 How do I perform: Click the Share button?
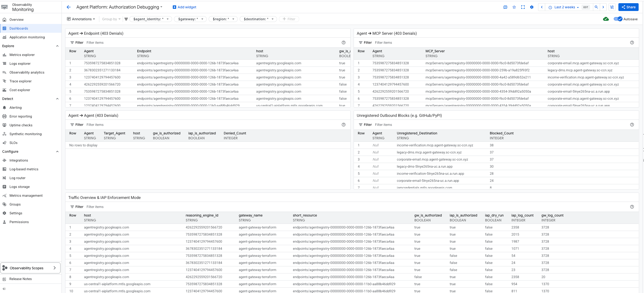click(x=628, y=7)
